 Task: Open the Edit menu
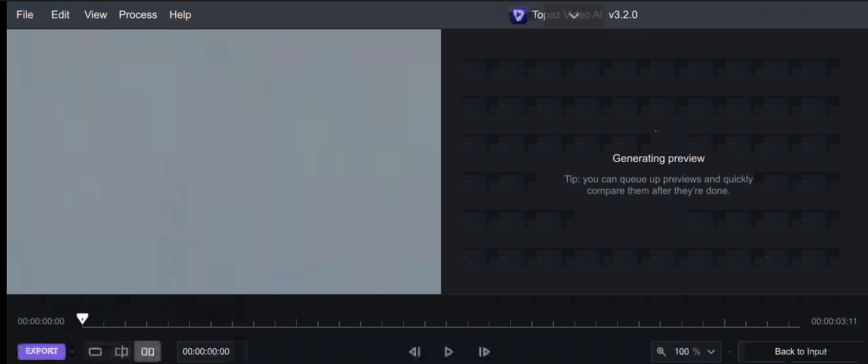pos(60,15)
